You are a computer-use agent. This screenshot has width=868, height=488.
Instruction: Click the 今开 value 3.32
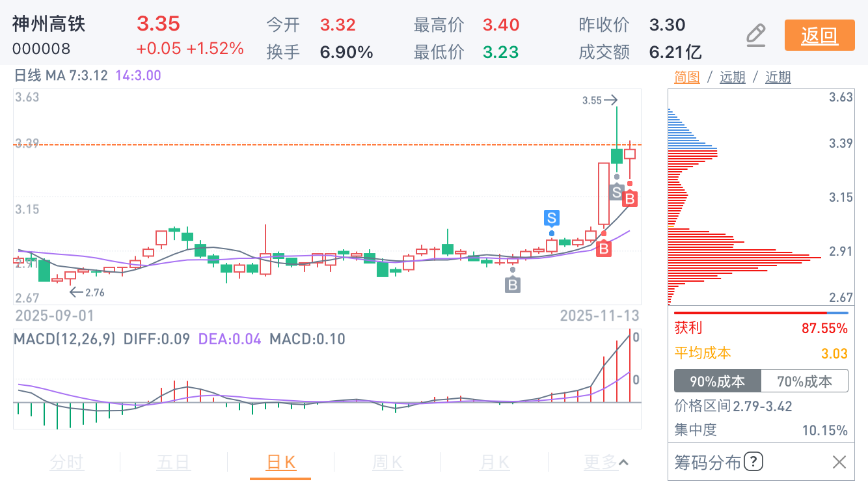pyautogui.click(x=338, y=25)
